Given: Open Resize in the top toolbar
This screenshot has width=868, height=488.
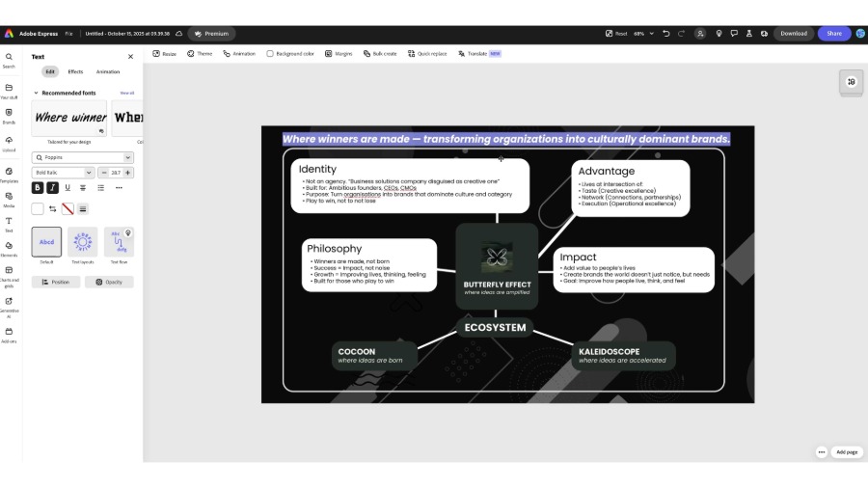Looking at the screenshot, I should tap(164, 54).
